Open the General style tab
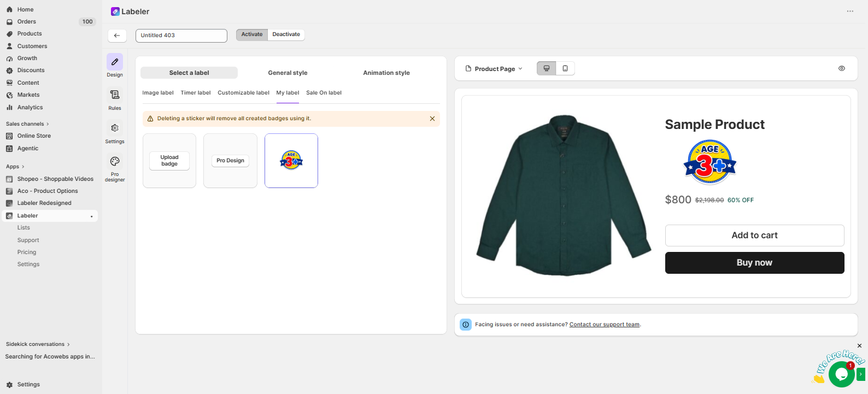 [x=288, y=73]
